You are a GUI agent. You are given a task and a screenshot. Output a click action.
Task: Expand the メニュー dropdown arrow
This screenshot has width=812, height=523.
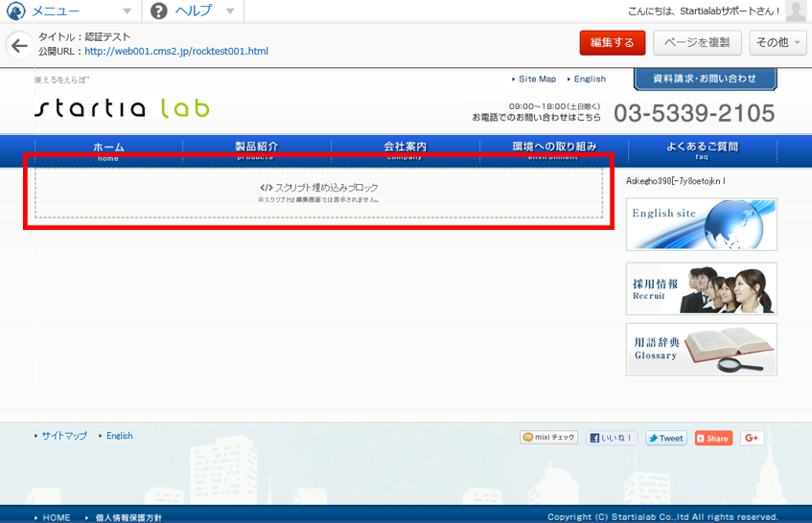click(x=127, y=11)
